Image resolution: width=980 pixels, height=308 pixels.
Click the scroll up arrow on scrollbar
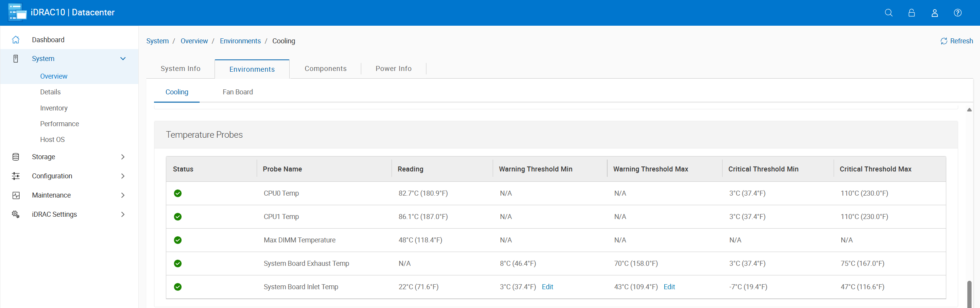(x=969, y=110)
